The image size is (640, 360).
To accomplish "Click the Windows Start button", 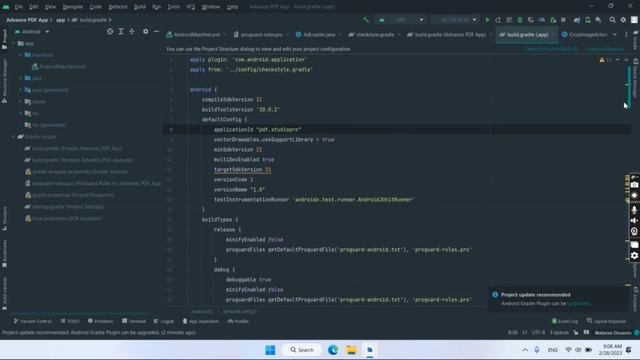I will (x=270, y=350).
